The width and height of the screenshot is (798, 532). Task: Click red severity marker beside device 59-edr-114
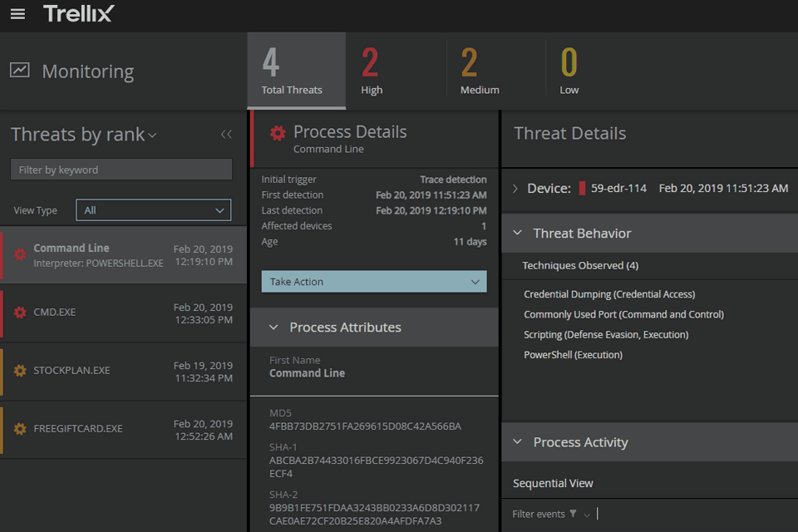pos(582,189)
